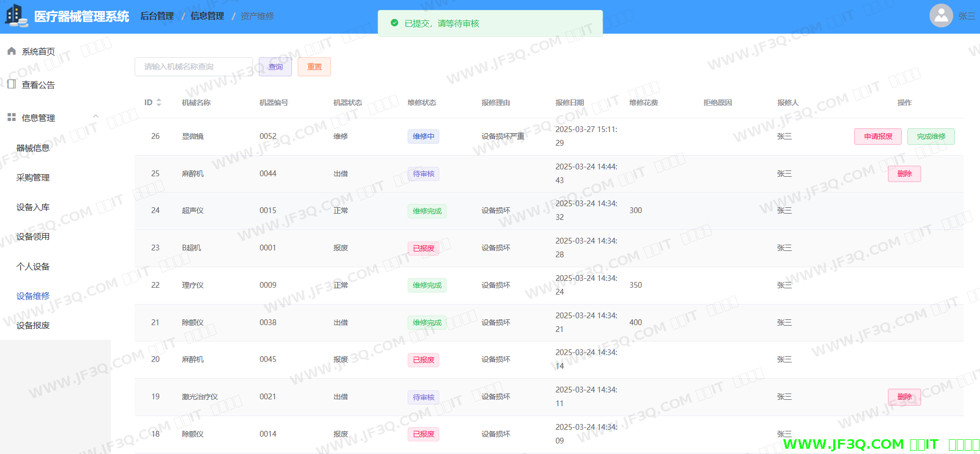The image size is (980, 454).
Task: Click the grid icon beside 信息管理
Action: click(x=12, y=117)
